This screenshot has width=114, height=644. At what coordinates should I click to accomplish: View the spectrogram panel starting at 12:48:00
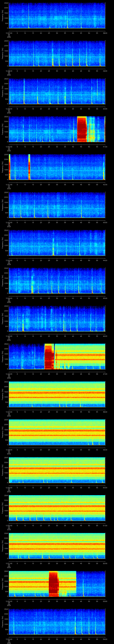point(57,432)
